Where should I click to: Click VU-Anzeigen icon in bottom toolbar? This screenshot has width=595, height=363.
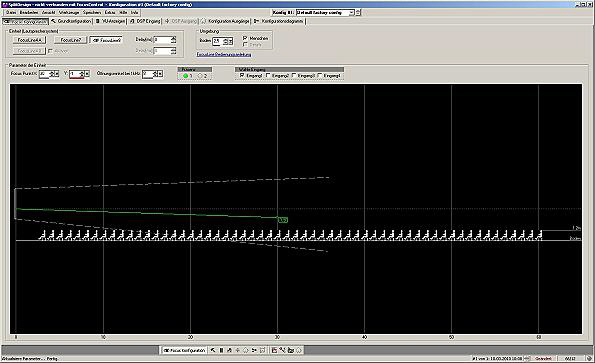pos(222,350)
